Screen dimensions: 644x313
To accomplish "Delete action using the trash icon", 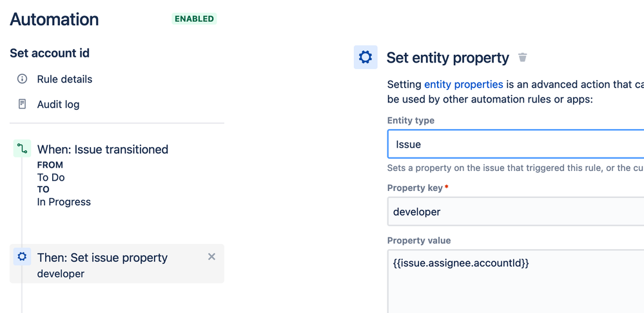I will coord(523,57).
